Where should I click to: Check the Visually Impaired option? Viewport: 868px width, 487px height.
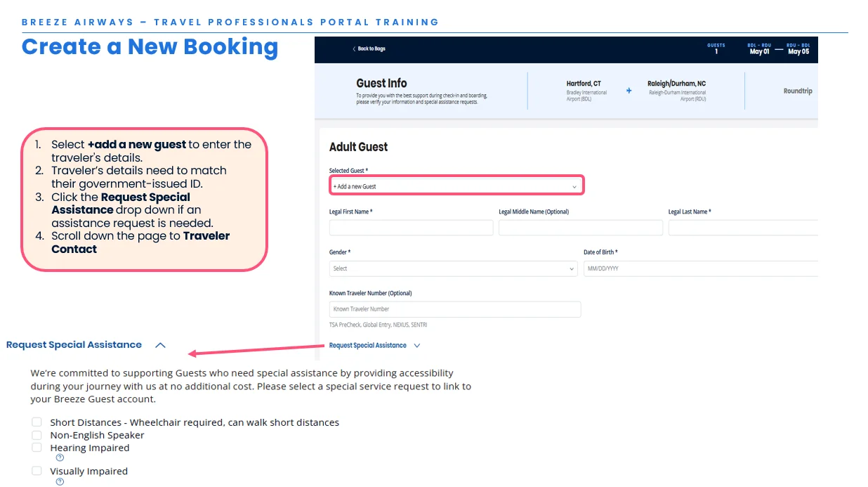37,471
